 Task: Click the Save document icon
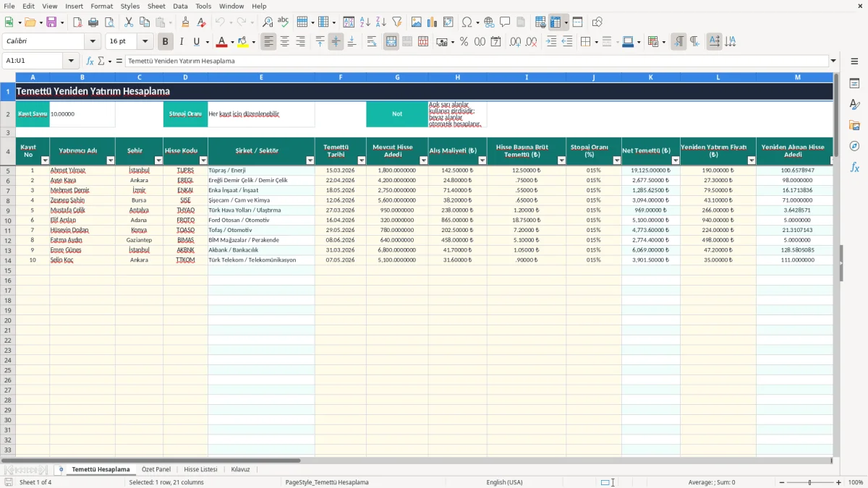coord(51,22)
